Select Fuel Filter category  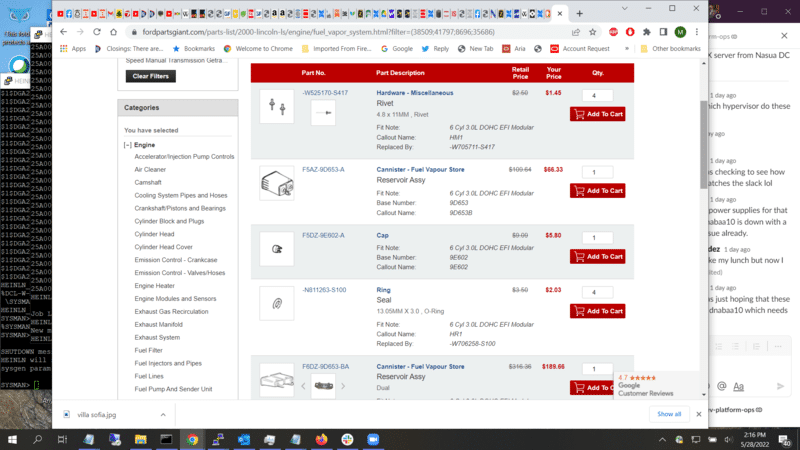pyautogui.click(x=148, y=350)
